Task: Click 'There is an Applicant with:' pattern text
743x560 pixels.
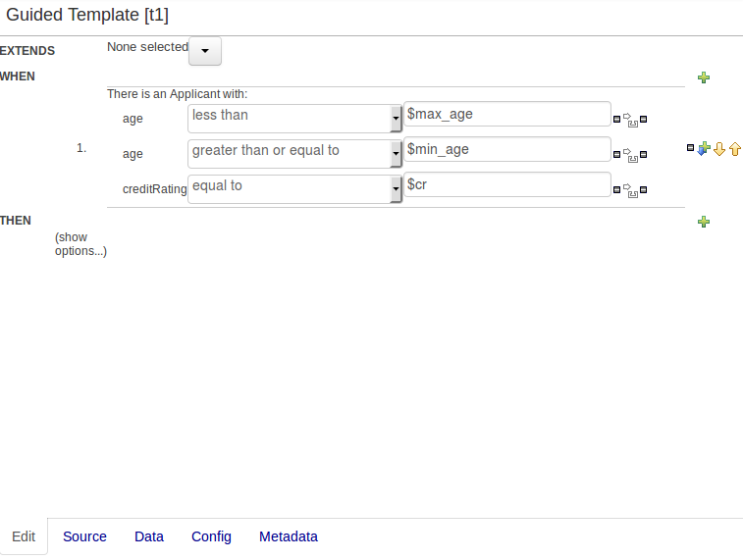Action: click(177, 94)
